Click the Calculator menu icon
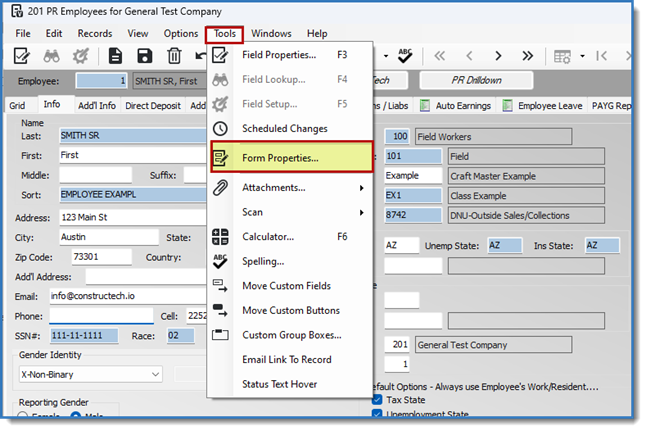The width and height of the screenshot is (646, 431). (220, 237)
